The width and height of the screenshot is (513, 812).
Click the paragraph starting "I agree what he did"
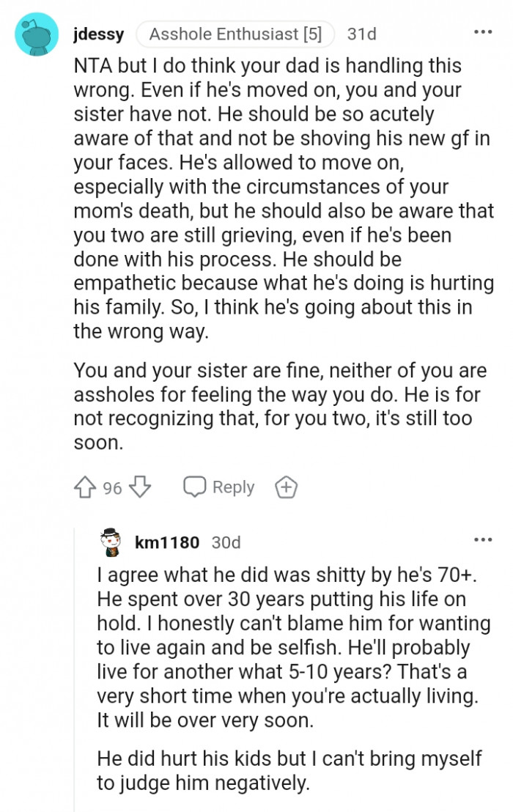289,647
